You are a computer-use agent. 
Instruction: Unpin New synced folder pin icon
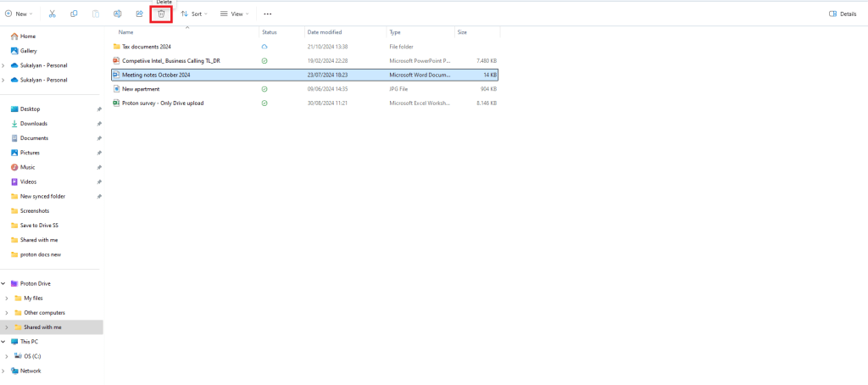[x=98, y=196]
